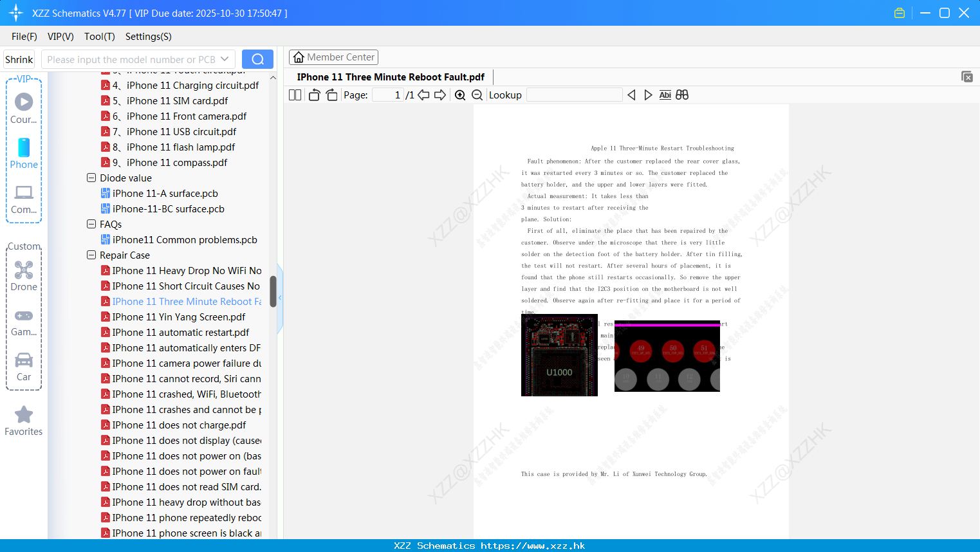Screen dimensions: 980x552
Task: Zoom in on the PDF
Action: pos(460,95)
